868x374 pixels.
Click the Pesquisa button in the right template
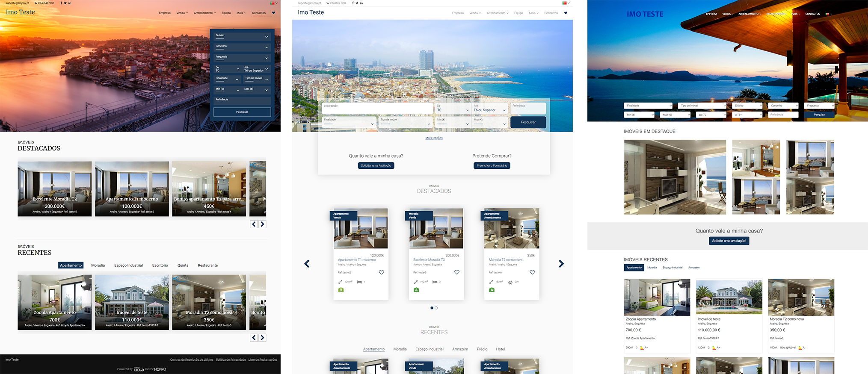point(819,115)
